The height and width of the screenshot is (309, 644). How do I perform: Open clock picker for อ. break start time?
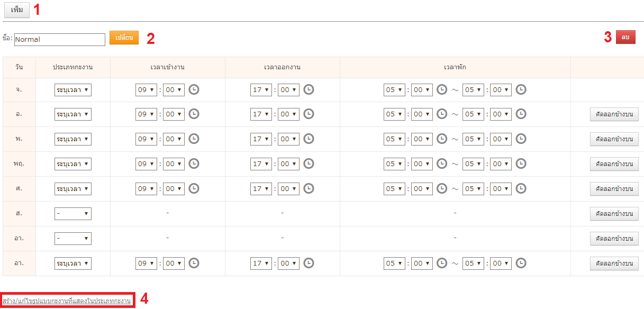[x=442, y=114]
